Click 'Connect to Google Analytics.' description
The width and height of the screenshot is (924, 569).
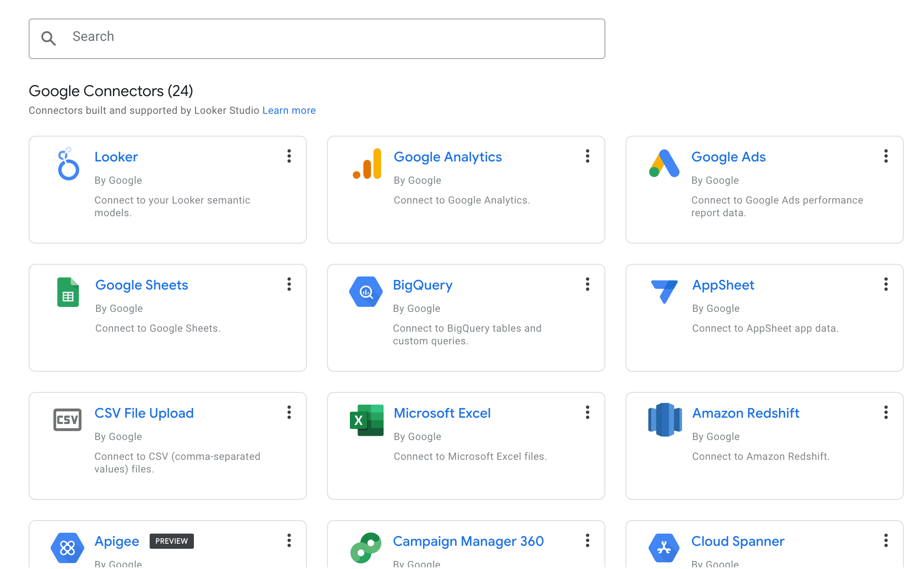point(462,200)
